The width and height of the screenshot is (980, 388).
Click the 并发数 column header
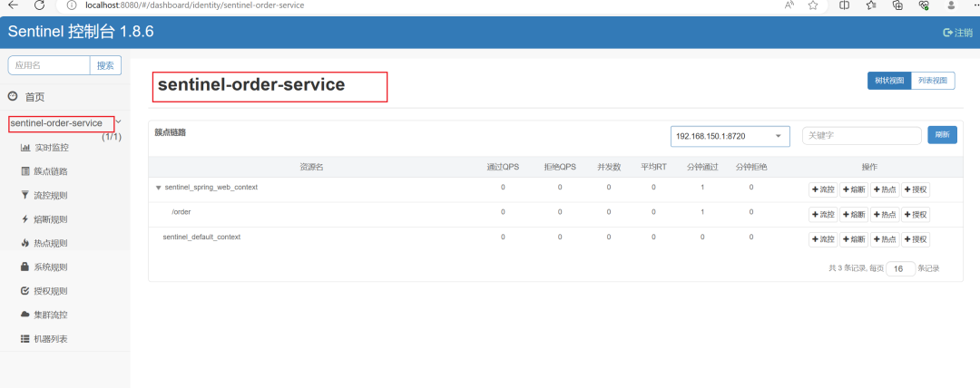point(609,167)
